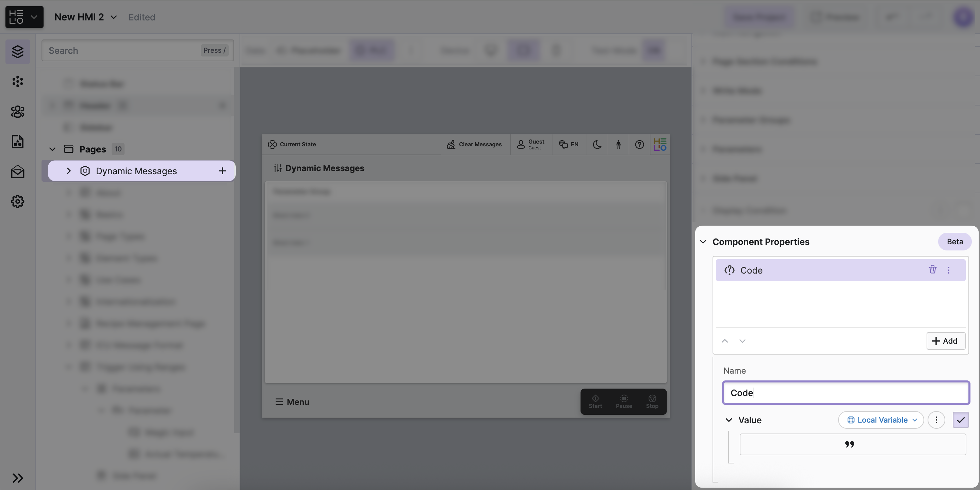
Task: Click the Name input field
Action: pos(845,393)
